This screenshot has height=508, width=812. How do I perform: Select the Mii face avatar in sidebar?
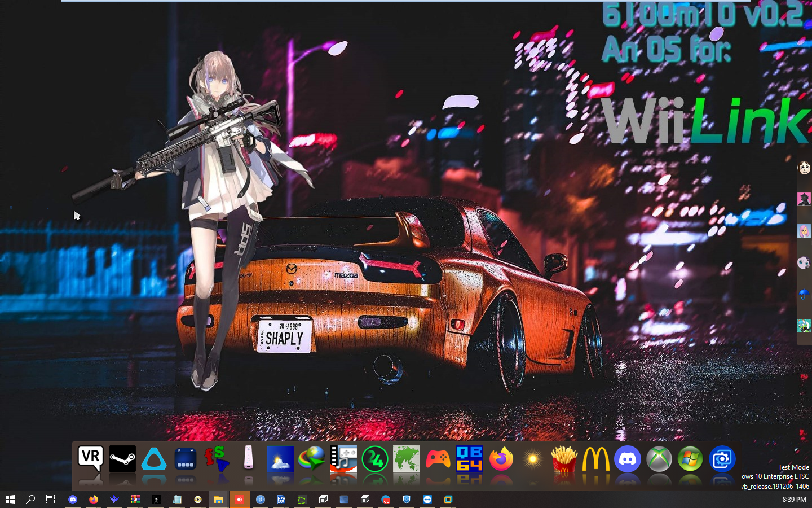pyautogui.click(x=804, y=168)
